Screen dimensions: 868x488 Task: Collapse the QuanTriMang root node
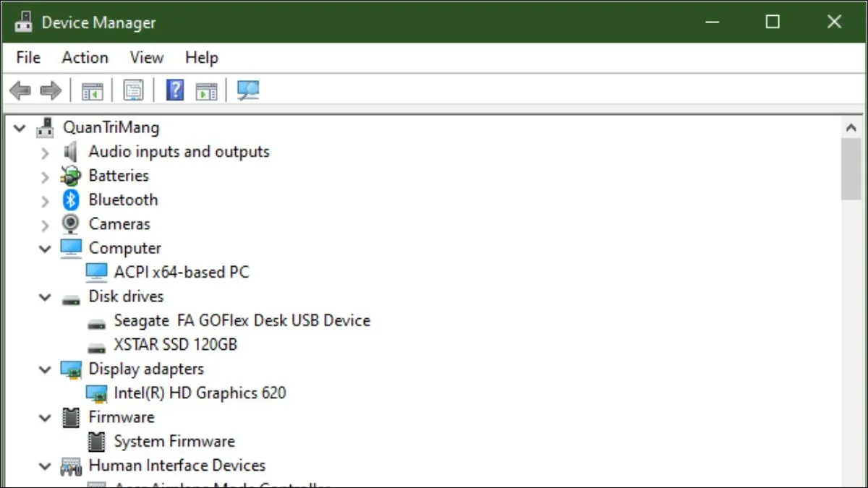(20, 128)
